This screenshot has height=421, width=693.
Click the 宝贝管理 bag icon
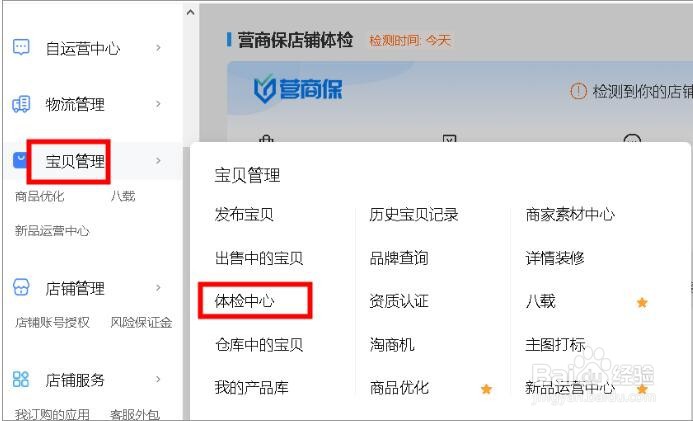pos(19,160)
